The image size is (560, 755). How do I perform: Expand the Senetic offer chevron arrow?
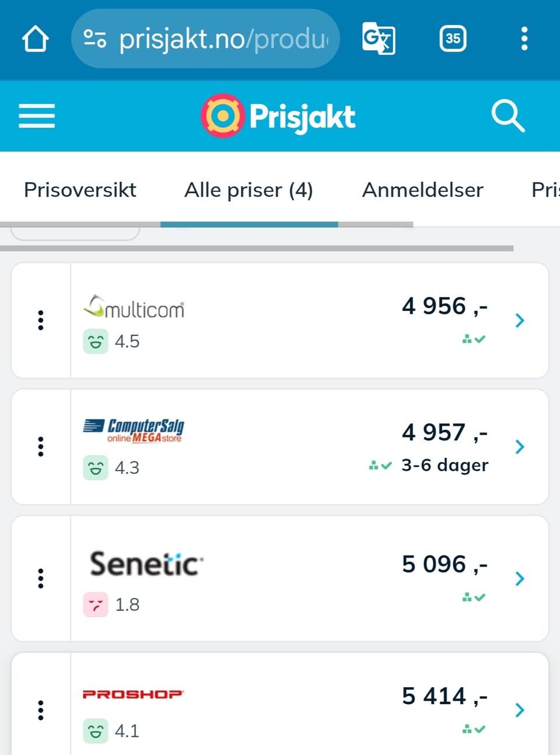click(520, 579)
